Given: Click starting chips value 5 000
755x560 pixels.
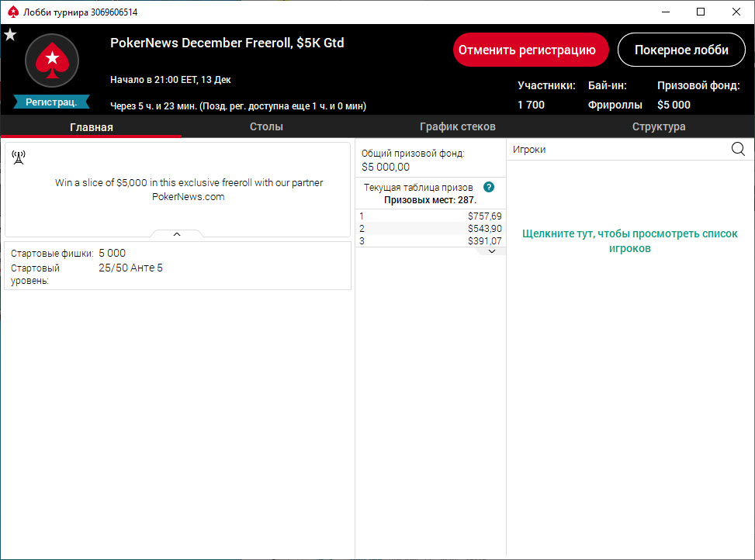Looking at the screenshot, I should coord(113,253).
